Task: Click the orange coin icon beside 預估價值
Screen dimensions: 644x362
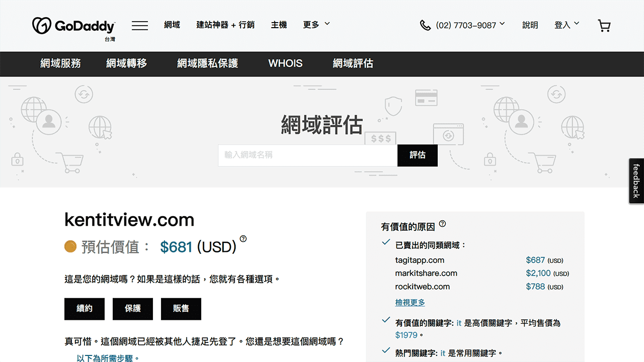Action: pos(70,246)
